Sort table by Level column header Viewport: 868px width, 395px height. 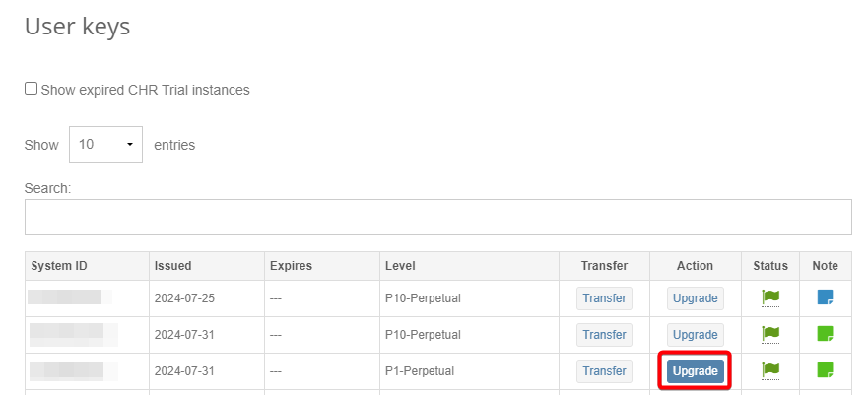(400, 265)
